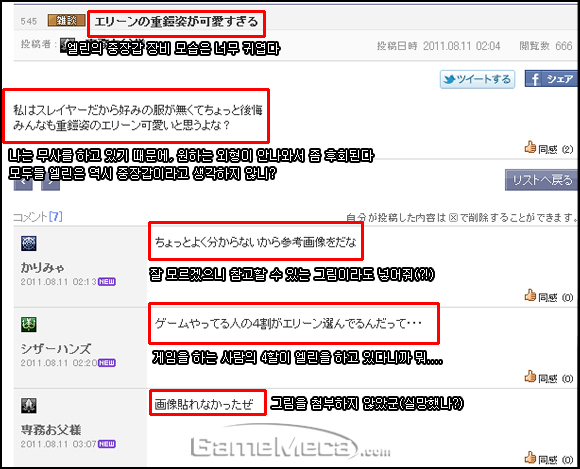
Task: Go to next post arrow button
Action: click(x=51, y=183)
